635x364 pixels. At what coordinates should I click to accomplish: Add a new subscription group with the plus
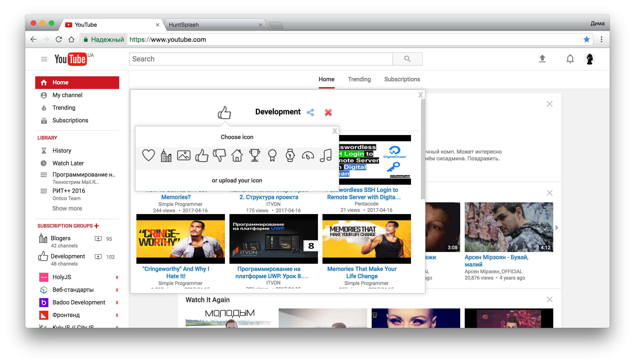pos(96,226)
